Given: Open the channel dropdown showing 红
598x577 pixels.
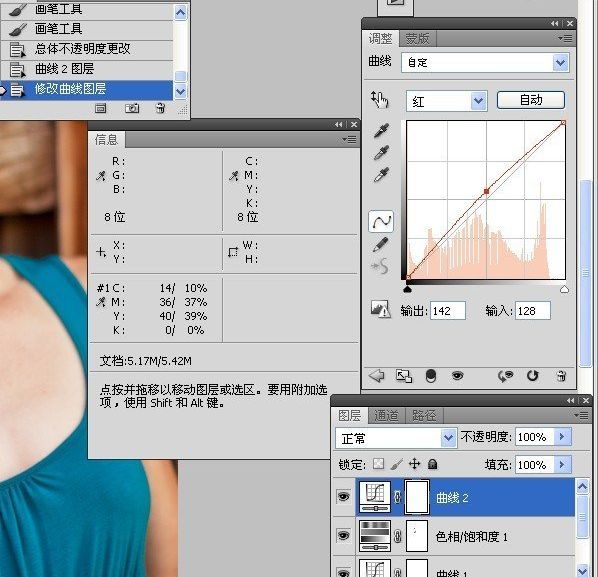Looking at the screenshot, I should point(447,101).
